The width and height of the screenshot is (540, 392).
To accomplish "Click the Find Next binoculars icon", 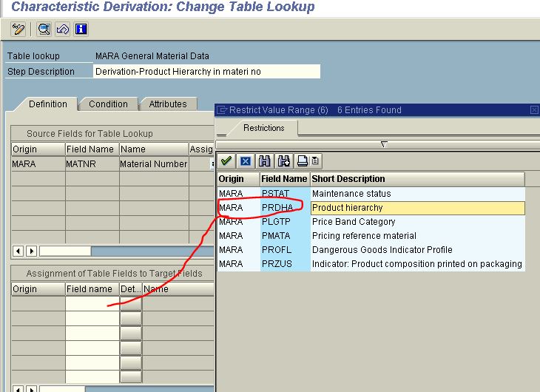I will (x=284, y=160).
